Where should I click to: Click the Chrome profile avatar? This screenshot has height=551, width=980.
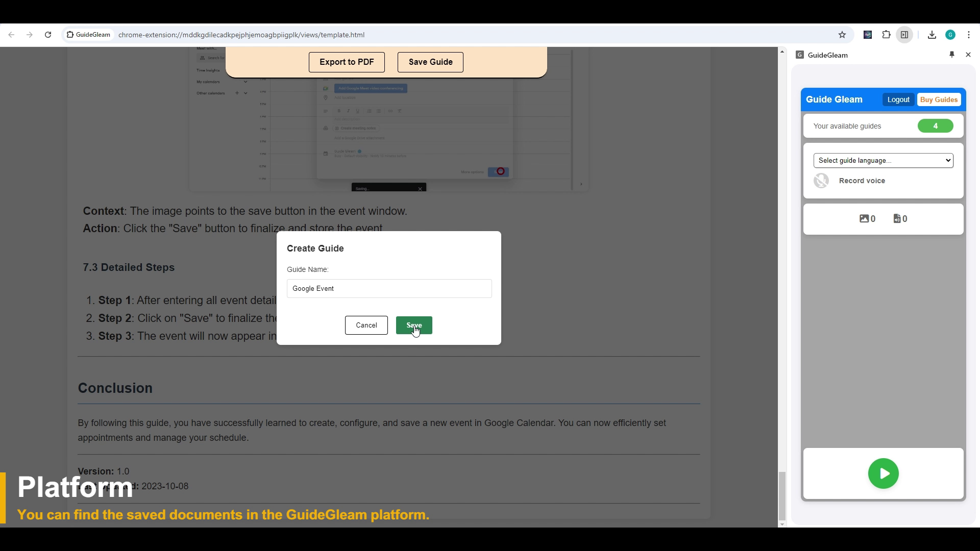coord(950,35)
